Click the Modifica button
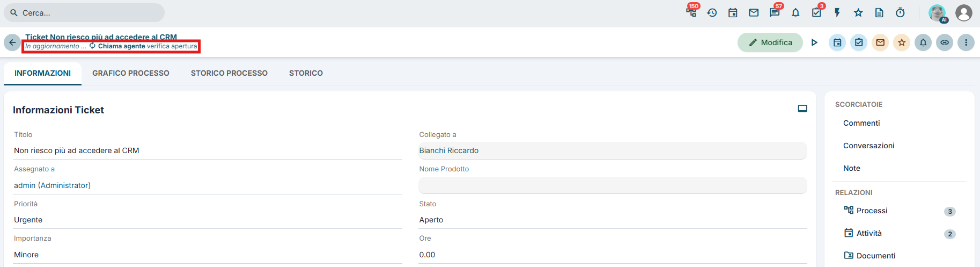The image size is (980, 267). click(x=770, y=42)
